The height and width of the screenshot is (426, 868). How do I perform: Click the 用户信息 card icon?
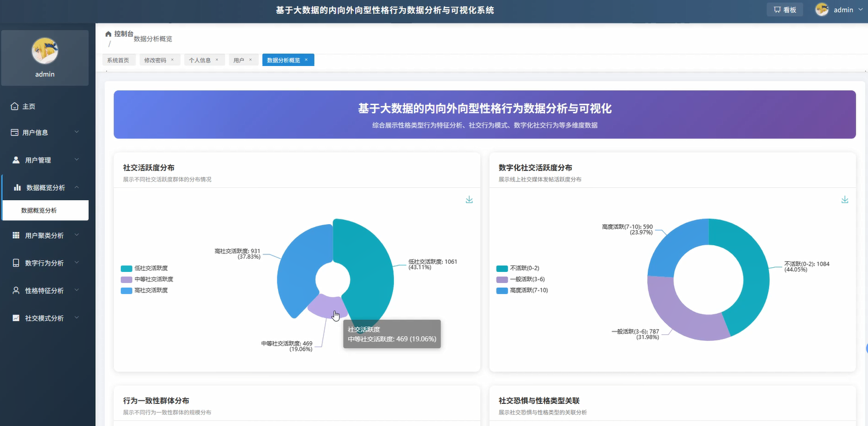(15, 132)
